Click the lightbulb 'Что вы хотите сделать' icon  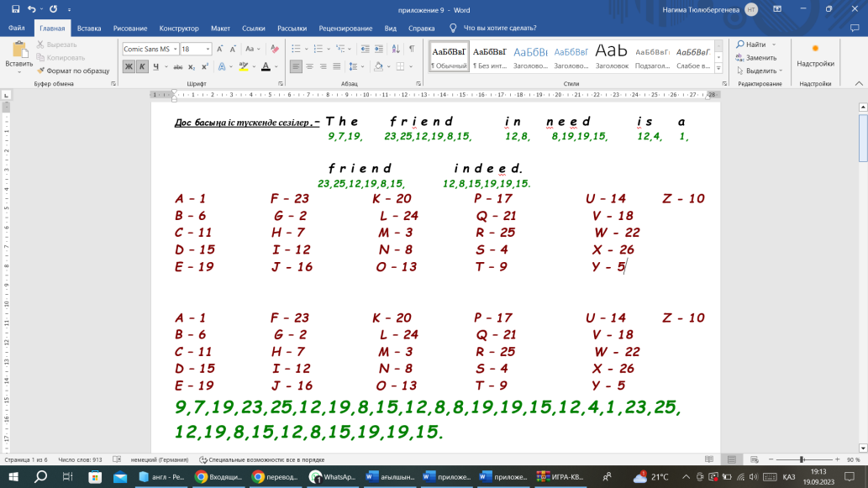(x=453, y=28)
